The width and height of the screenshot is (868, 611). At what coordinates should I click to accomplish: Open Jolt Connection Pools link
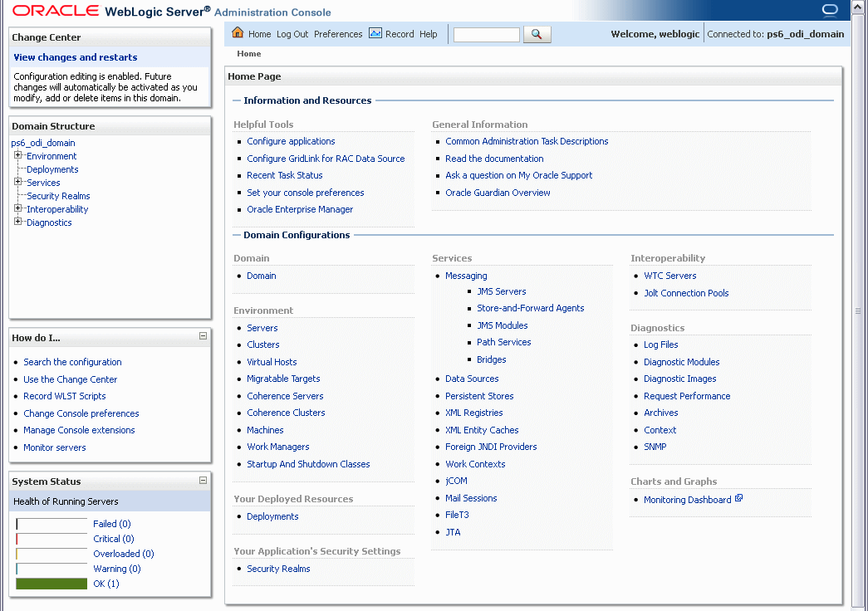[x=686, y=293]
